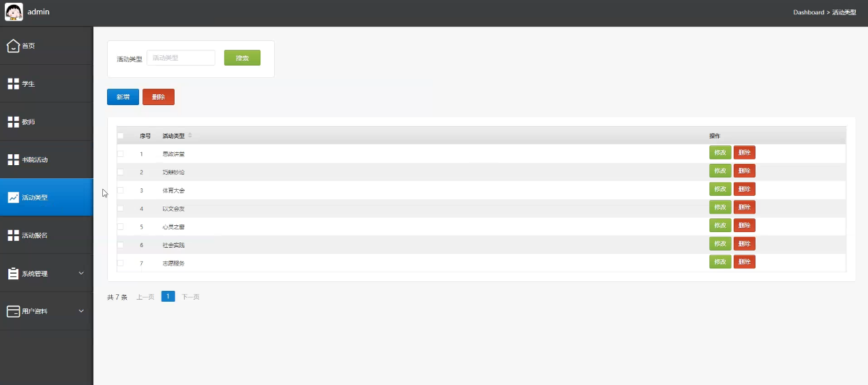Screen dimensions: 868x385
Task: Click the 用户资料 card icon
Action: tap(13, 311)
